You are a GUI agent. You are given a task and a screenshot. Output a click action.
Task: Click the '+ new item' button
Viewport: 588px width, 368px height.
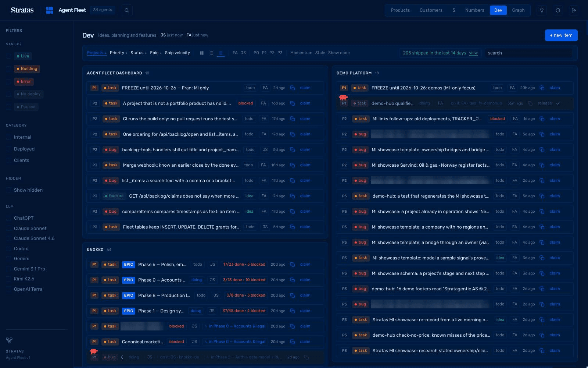[561, 35]
